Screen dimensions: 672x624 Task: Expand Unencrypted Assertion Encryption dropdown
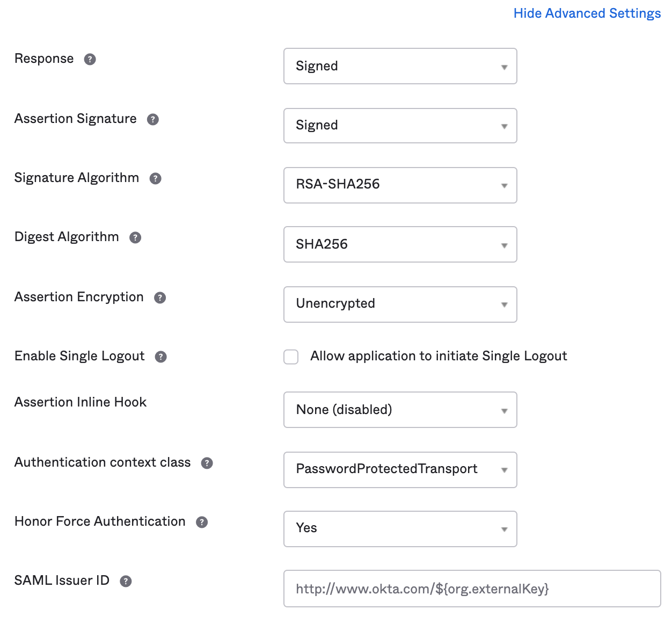point(400,304)
